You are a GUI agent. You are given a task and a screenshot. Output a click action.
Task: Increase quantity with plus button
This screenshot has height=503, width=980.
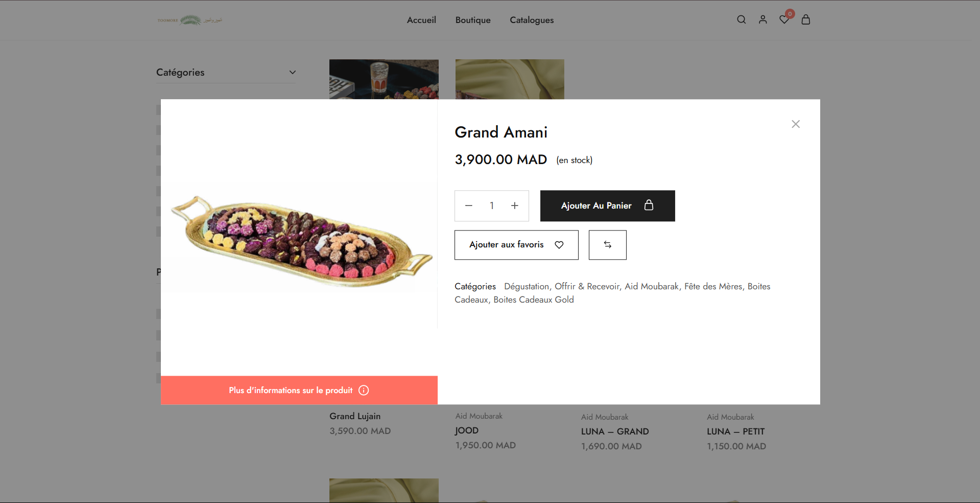[514, 205]
